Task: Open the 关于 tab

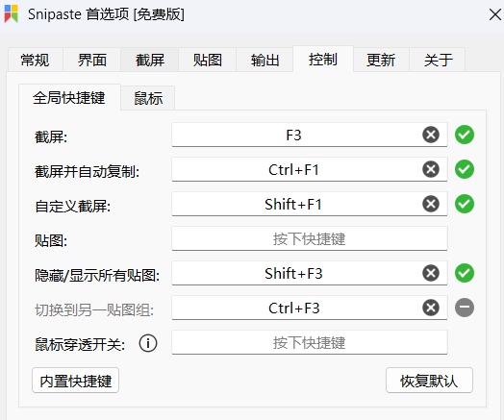Action: pos(438,60)
